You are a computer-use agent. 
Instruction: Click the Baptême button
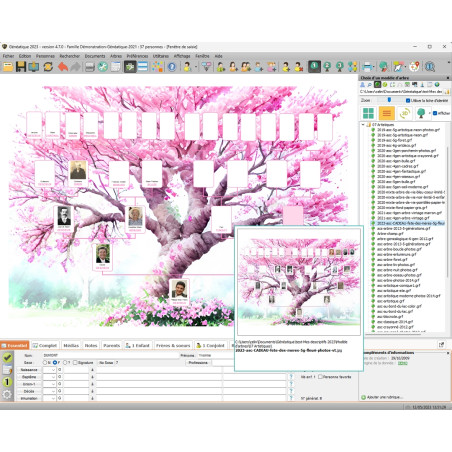click(x=29, y=377)
